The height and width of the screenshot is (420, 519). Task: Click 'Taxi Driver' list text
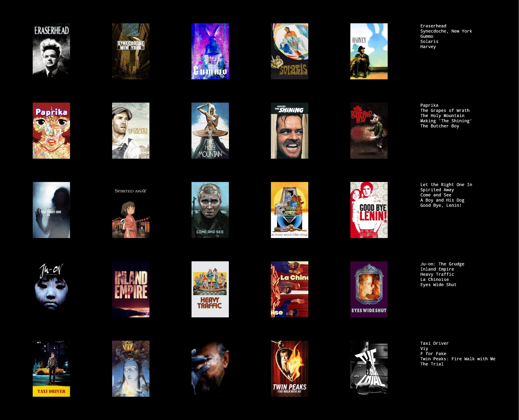click(434, 343)
